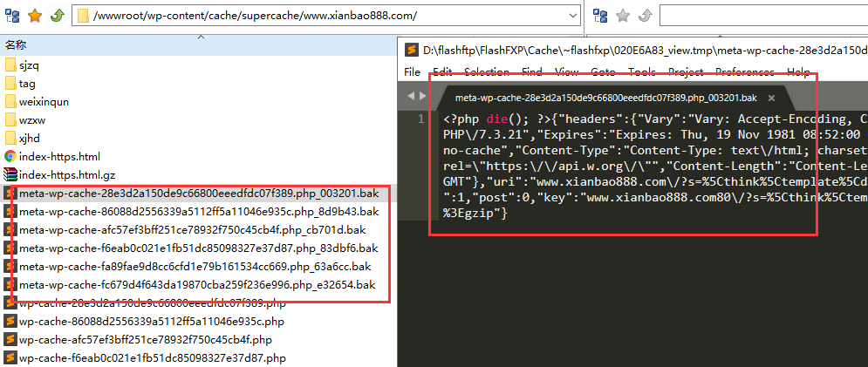
Task: Sort files by the 名称 column header
Action: (x=16, y=44)
